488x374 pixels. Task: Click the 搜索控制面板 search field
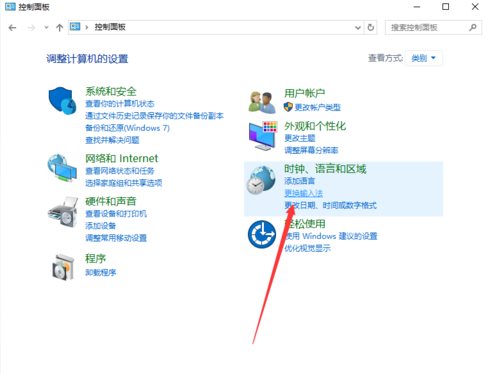pos(433,27)
